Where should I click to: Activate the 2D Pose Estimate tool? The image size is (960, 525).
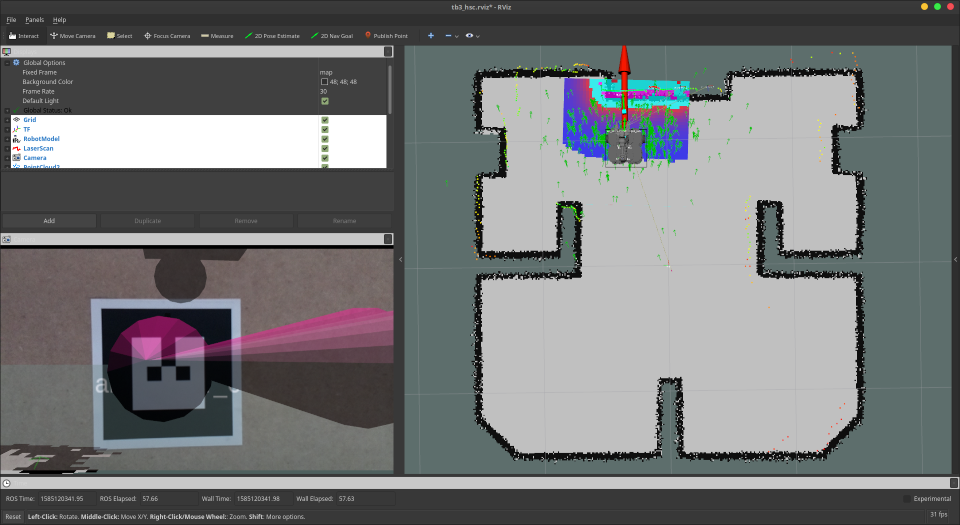[x=272, y=35]
